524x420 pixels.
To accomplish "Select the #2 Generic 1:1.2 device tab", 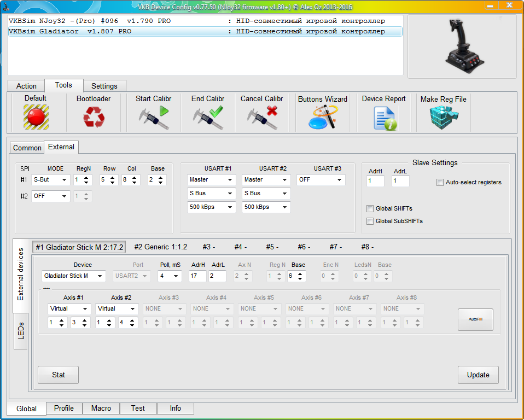I will (160, 247).
